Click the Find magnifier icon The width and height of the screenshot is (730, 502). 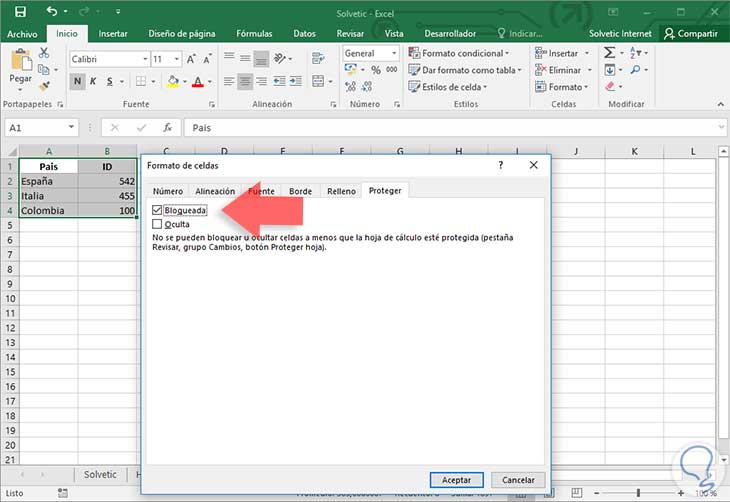[x=635, y=70]
